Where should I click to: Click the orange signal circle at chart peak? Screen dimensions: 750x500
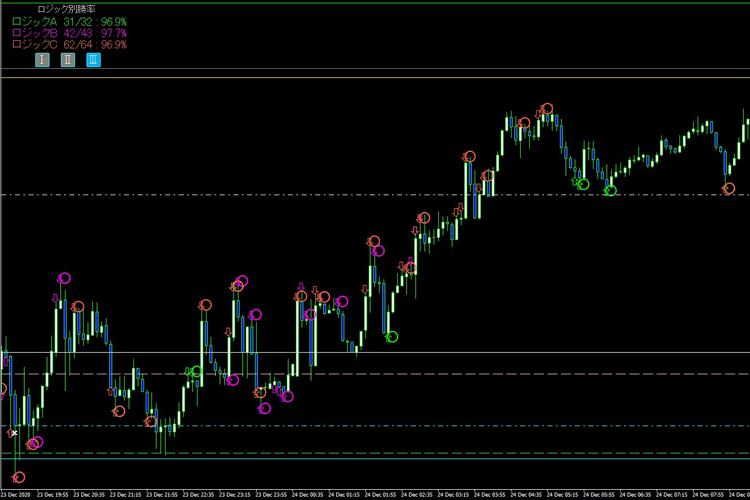tap(547, 108)
